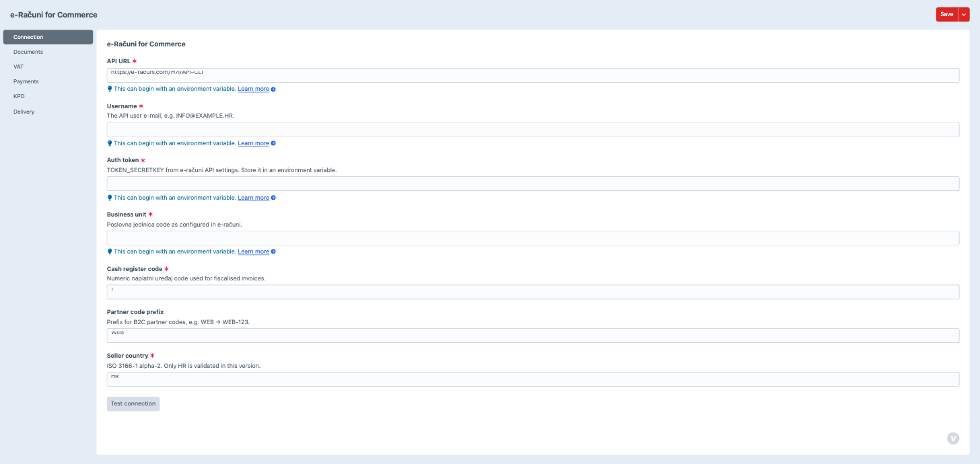Focus the Seller country input field
The width and height of the screenshot is (980, 464).
coord(533,379)
